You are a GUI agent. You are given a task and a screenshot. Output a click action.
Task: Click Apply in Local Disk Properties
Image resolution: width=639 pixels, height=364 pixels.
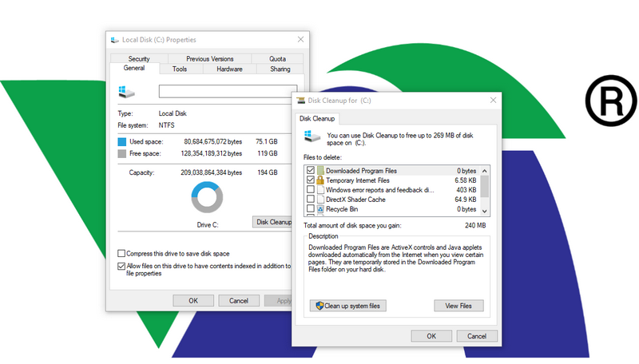(278, 300)
